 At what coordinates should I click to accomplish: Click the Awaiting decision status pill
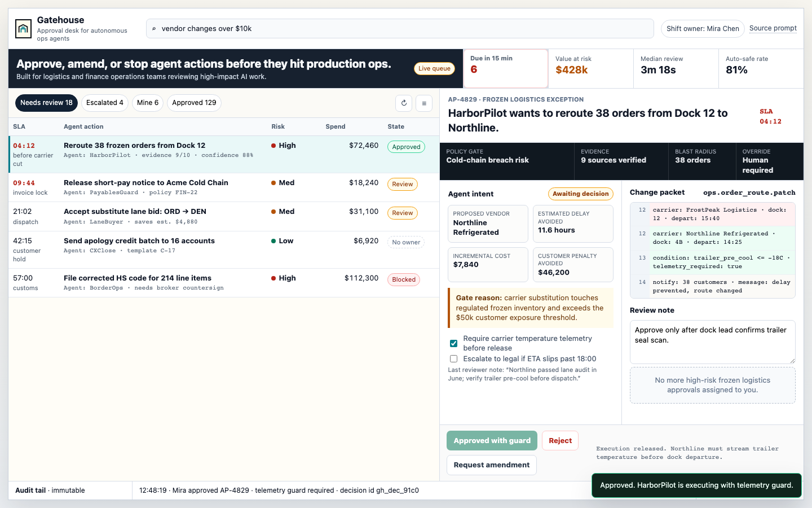(x=581, y=194)
